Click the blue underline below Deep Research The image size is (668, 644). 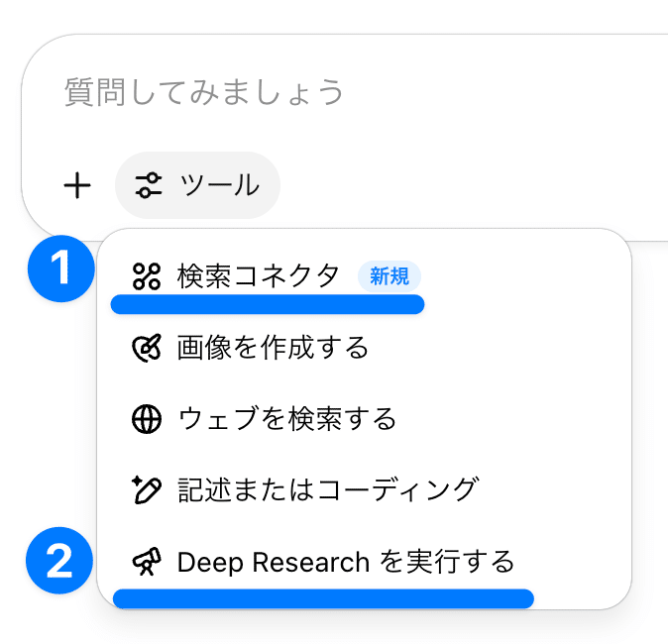click(323, 597)
